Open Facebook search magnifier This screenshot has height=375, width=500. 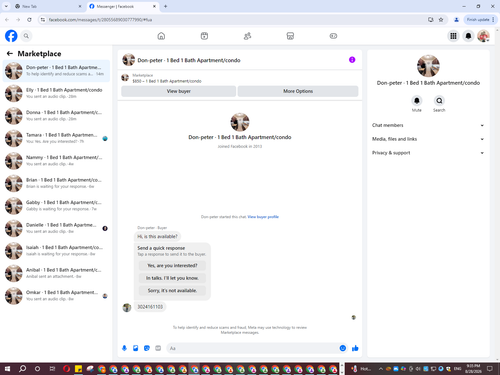click(x=26, y=36)
